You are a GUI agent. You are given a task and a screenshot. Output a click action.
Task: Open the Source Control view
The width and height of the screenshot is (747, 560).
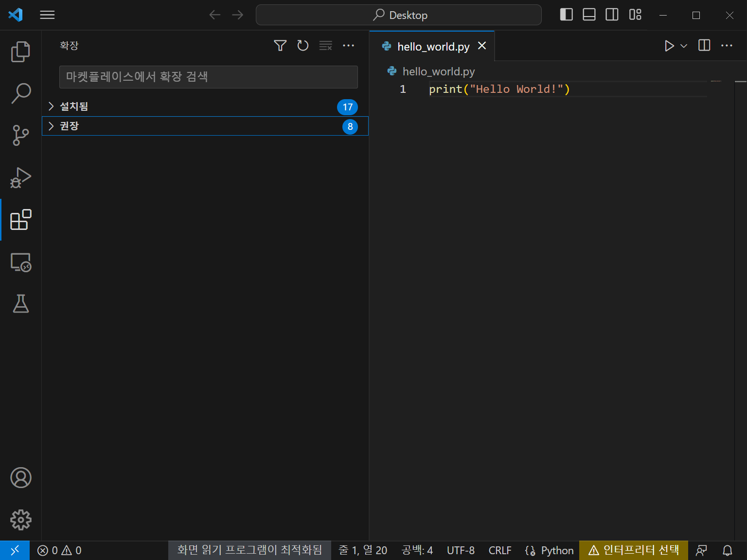tap(20, 135)
